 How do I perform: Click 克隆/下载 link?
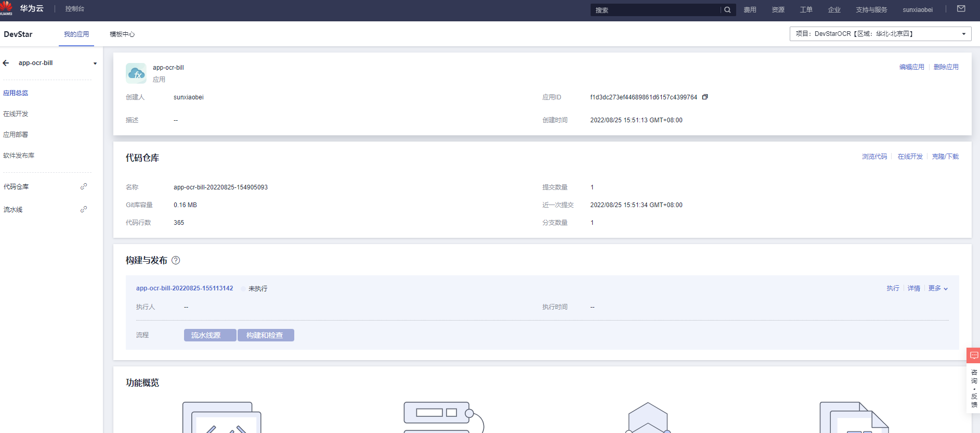[x=945, y=157]
